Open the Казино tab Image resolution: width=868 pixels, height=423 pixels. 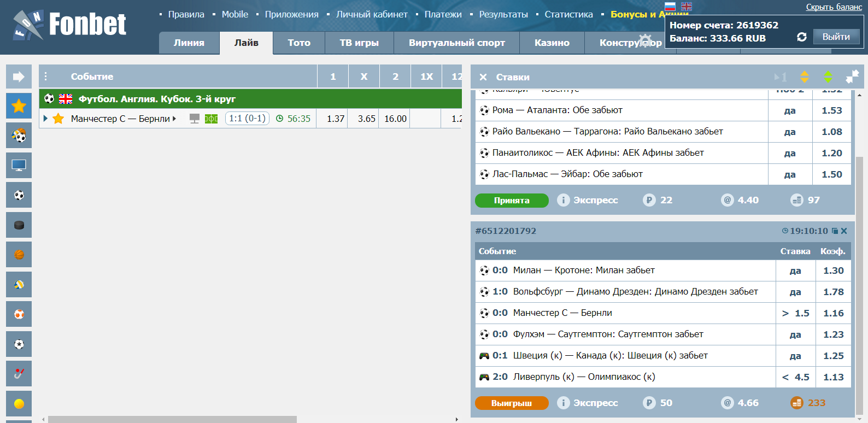click(552, 43)
